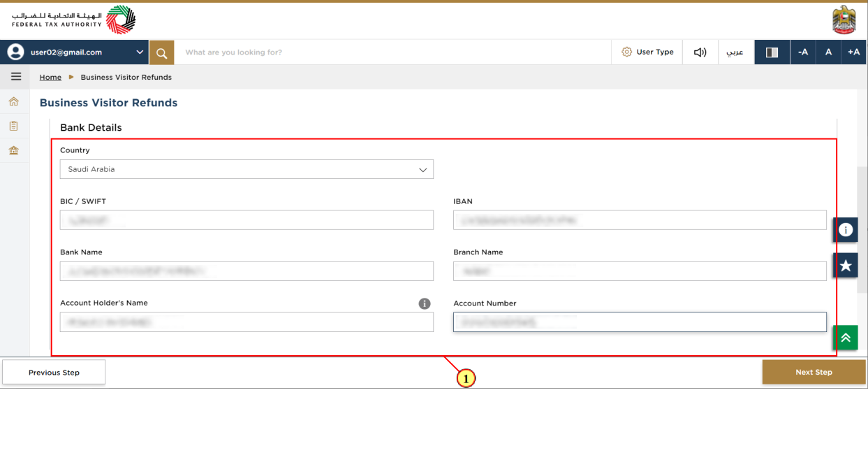Click the UAE emblem icon
The width and height of the screenshot is (868, 453).
point(844,20)
